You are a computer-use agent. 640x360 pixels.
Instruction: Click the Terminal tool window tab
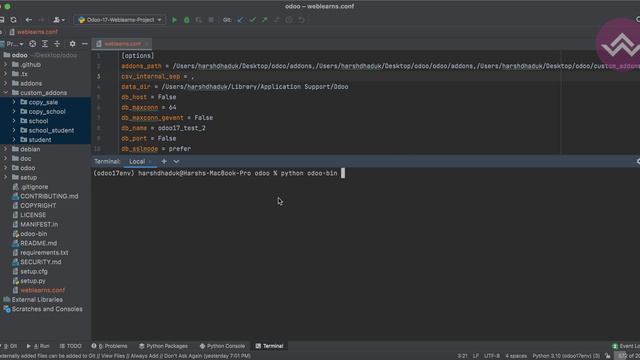(x=269, y=346)
